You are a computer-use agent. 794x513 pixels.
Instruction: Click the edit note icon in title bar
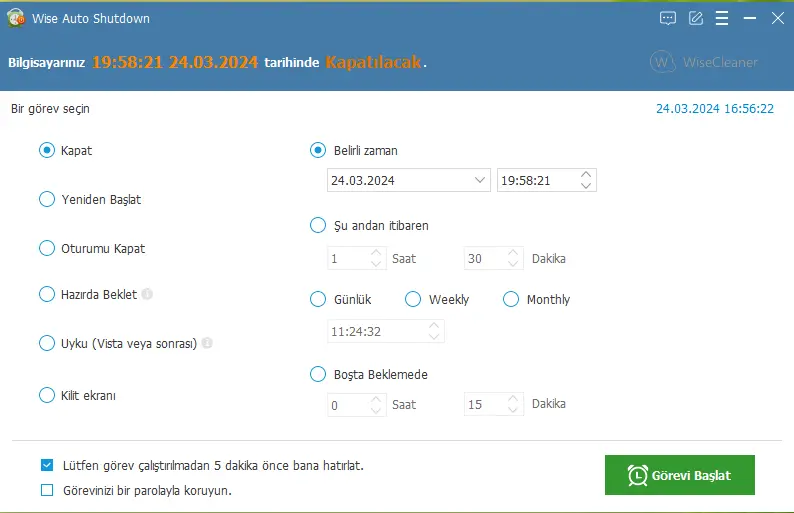(696, 18)
